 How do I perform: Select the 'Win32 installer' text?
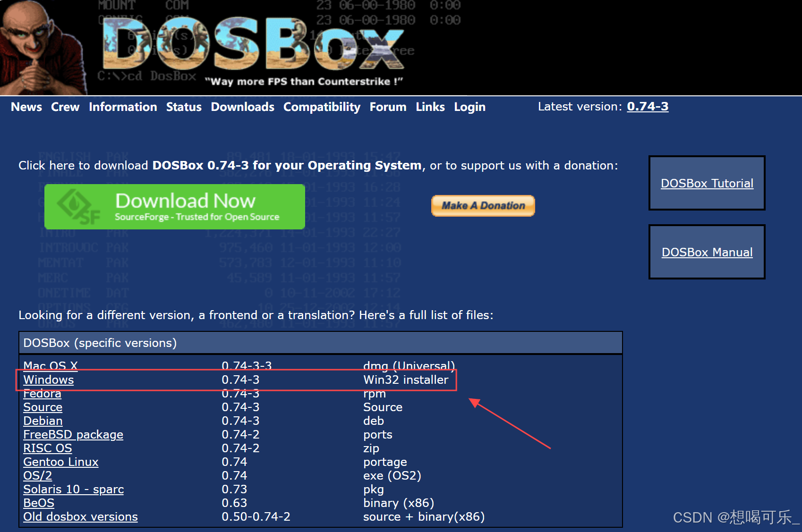406,380
